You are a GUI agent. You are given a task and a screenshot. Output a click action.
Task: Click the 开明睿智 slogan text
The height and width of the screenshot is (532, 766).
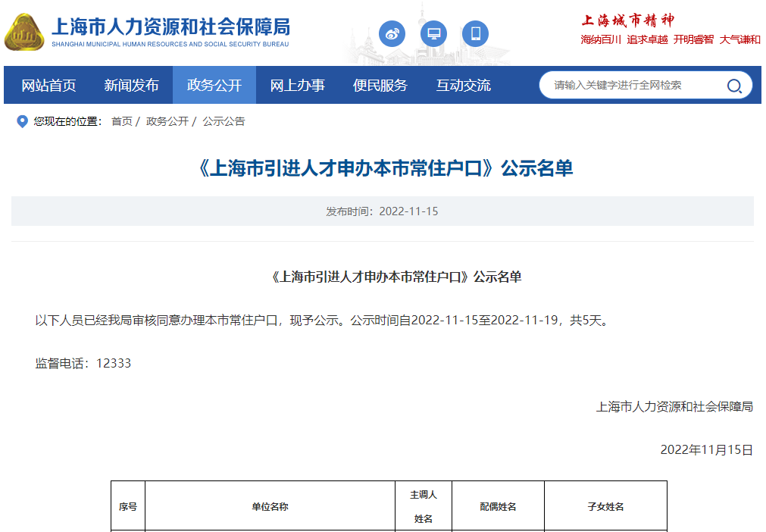click(x=693, y=39)
